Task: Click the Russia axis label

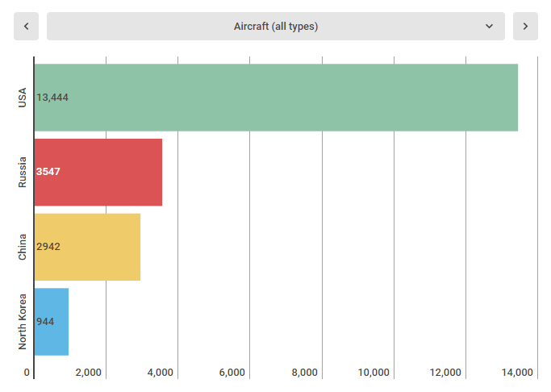Action: pos(22,172)
